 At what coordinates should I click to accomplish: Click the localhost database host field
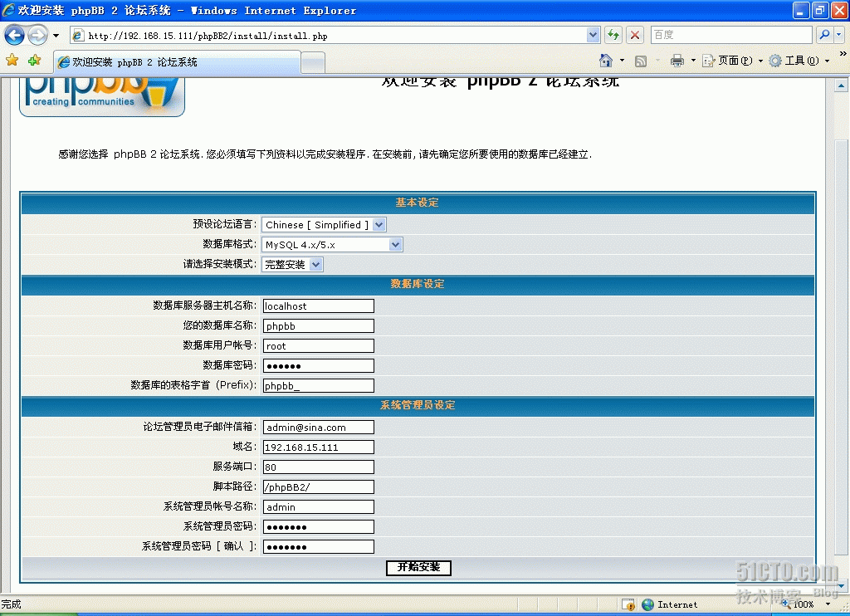318,306
